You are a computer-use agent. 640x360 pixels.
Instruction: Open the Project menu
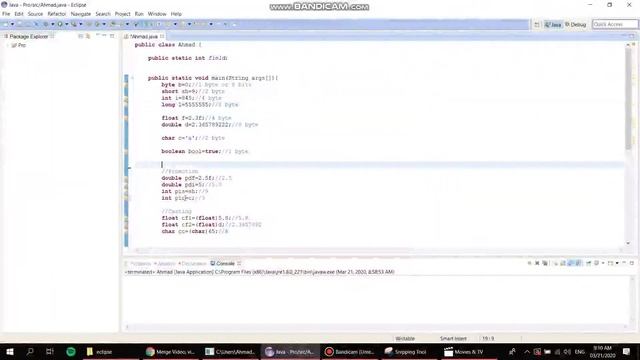coord(122,14)
